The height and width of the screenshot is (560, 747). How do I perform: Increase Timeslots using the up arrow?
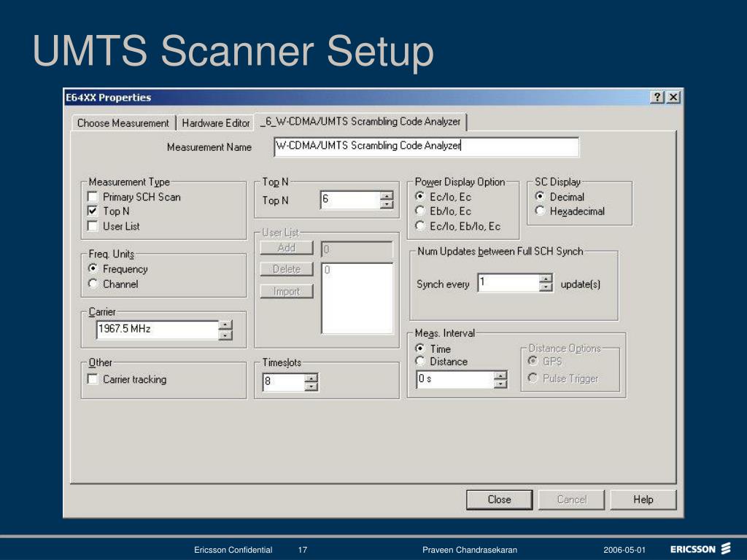(x=311, y=378)
